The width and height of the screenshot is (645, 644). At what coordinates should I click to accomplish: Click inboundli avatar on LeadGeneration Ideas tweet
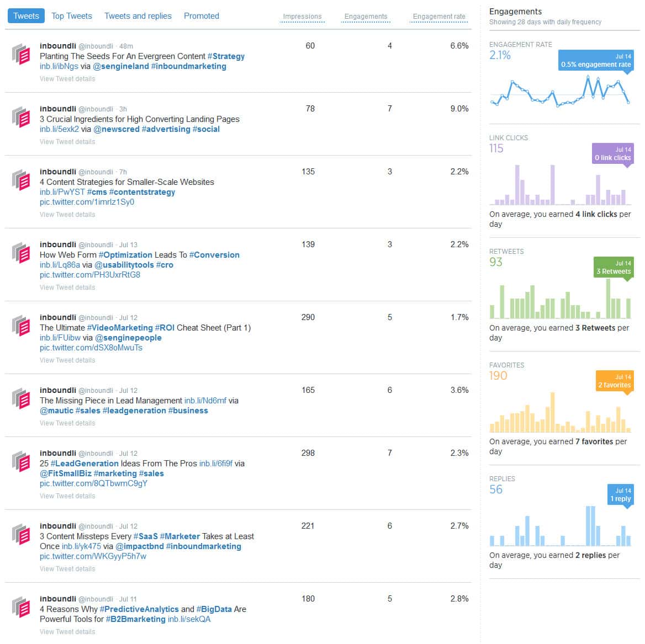click(21, 461)
